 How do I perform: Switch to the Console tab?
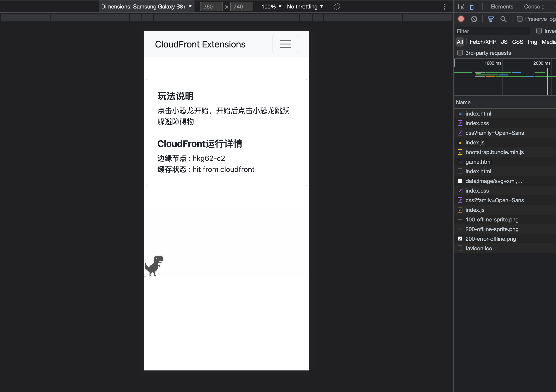tap(534, 6)
